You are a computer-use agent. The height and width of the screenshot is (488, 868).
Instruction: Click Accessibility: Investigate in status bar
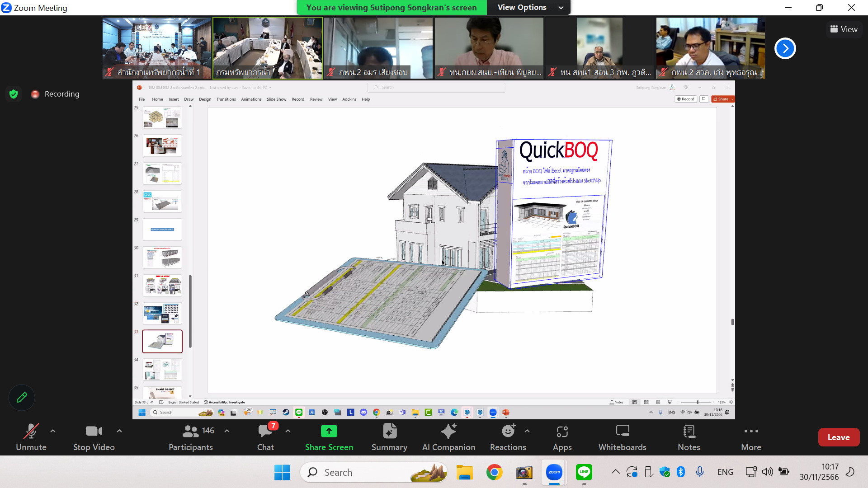225,402
